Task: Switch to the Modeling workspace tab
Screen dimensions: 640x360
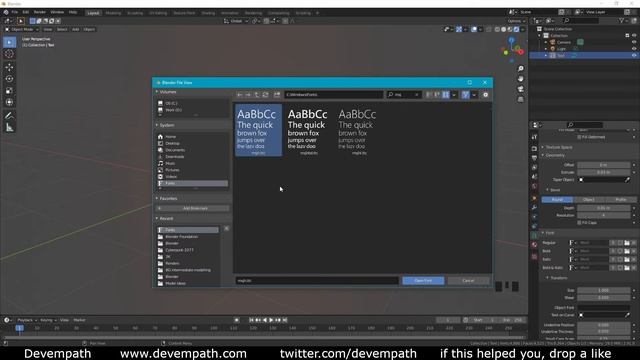Action: [x=113, y=13]
